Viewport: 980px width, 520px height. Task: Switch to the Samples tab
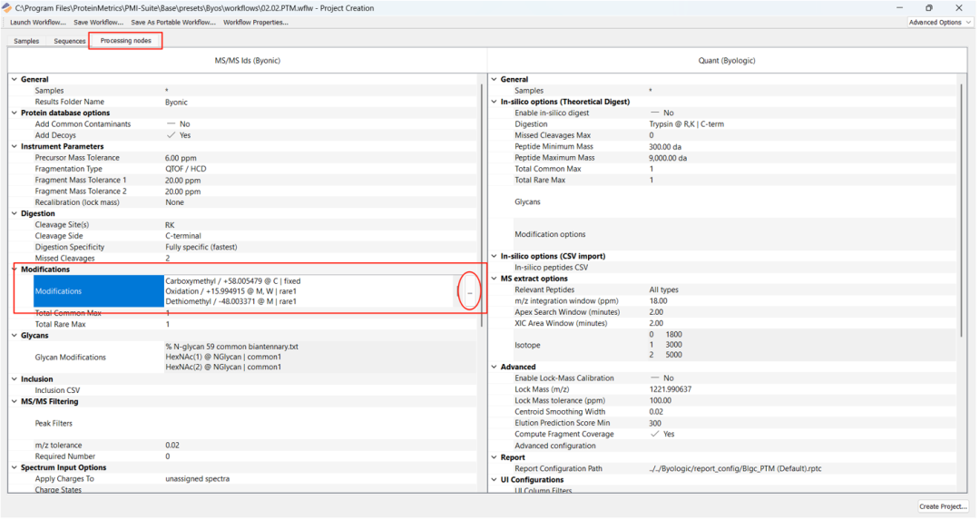(26, 41)
